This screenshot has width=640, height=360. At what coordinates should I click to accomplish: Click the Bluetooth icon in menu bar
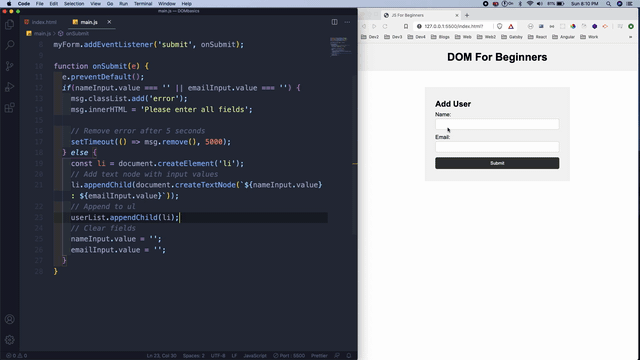pos(520,4)
